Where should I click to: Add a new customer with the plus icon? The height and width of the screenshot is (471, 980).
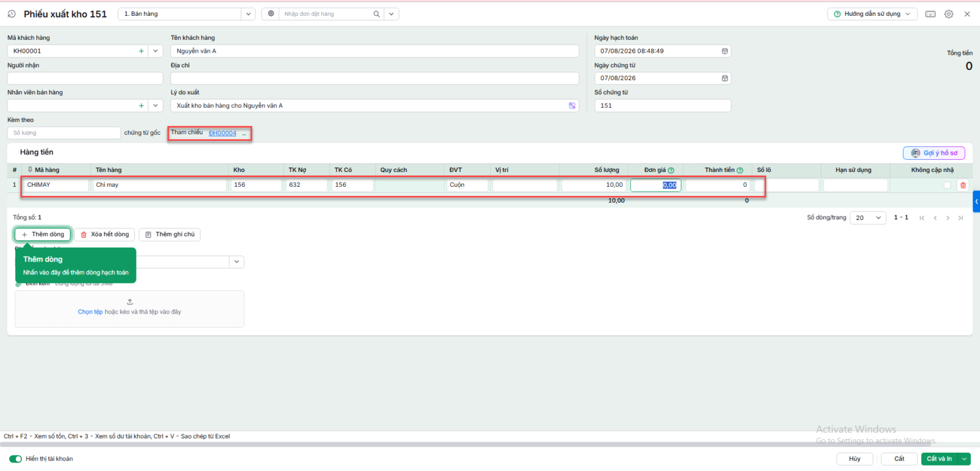coord(141,51)
